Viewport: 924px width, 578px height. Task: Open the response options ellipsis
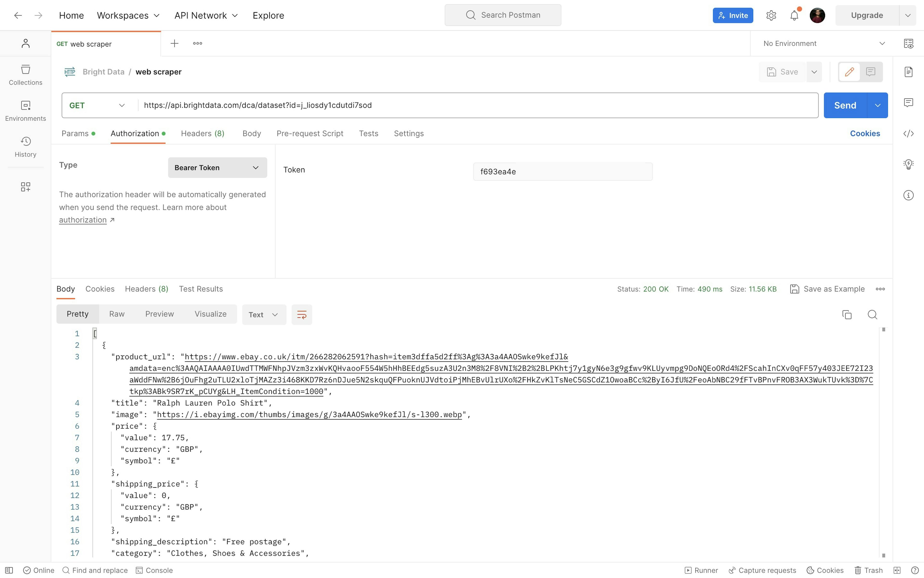[x=880, y=289]
